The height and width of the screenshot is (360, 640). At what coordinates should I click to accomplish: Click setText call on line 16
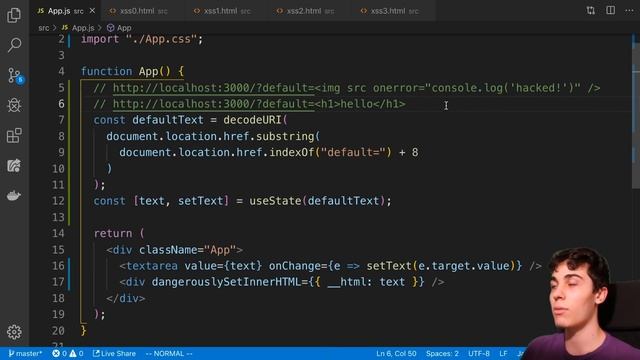click(389, 266)
